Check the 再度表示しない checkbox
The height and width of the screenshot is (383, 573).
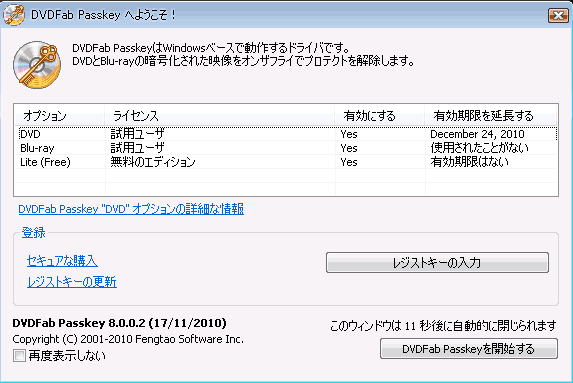[x=19, y=355]
